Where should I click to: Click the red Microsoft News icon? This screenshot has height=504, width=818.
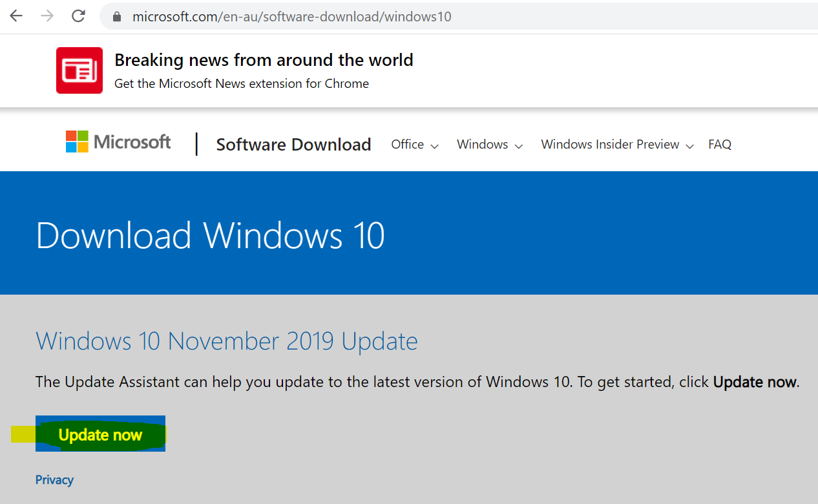[x=79, y=70]
